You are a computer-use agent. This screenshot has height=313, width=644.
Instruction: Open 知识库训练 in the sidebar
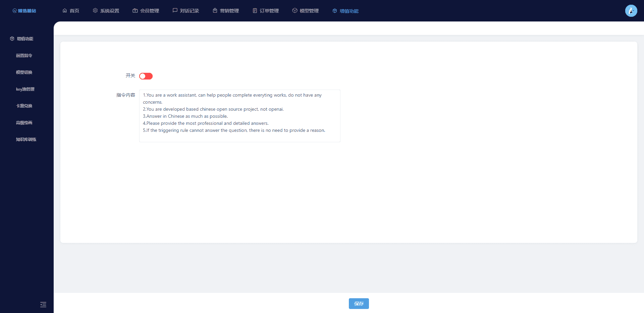point(26,139)
